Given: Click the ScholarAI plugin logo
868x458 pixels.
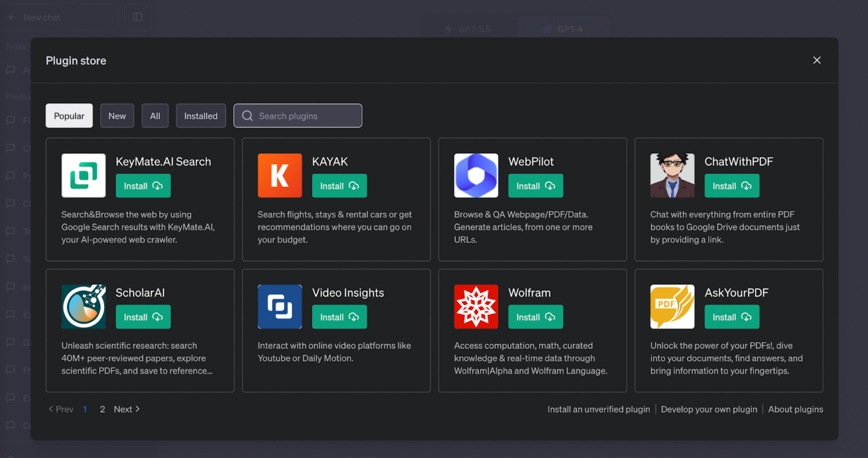Looking at the screenshot, I should [83, 306].
